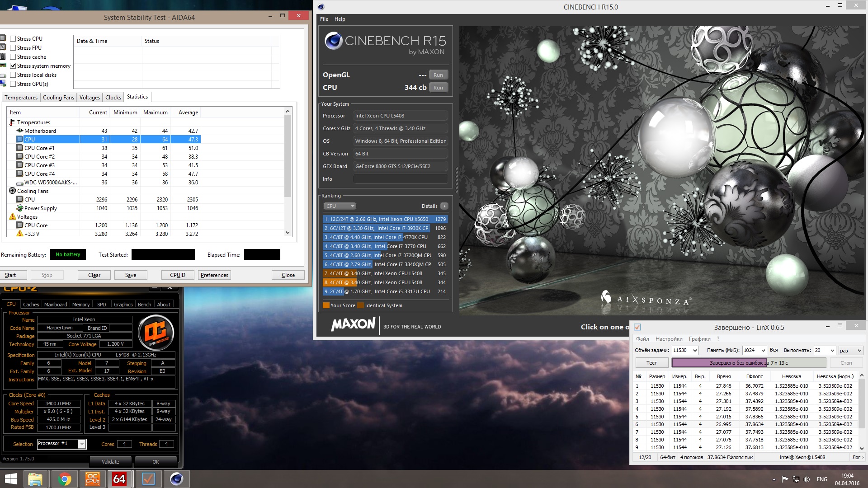Switch to the Temperatures tab in AIDA64

click(x=21, y=98)
